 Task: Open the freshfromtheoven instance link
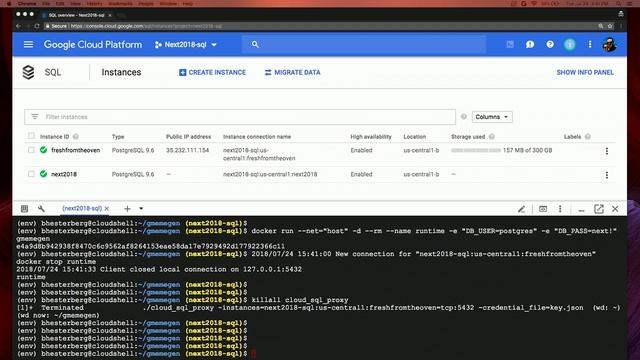(x=76, y=150)
